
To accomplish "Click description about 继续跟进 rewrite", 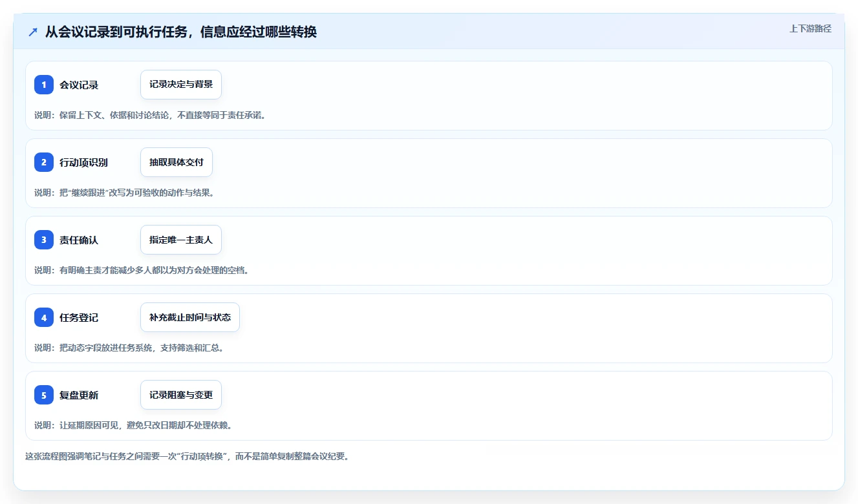I will (x=124, y=193).
